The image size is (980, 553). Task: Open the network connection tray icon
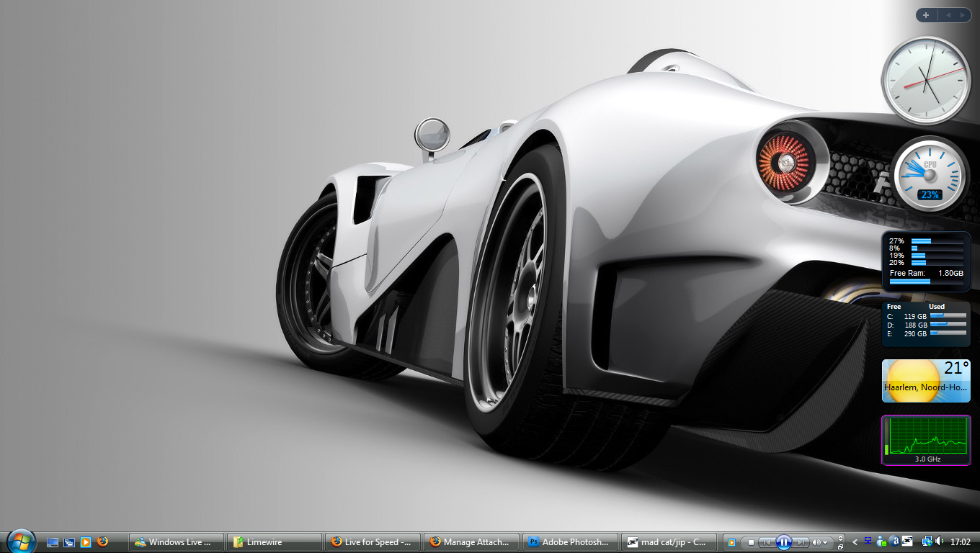[927, 541]
